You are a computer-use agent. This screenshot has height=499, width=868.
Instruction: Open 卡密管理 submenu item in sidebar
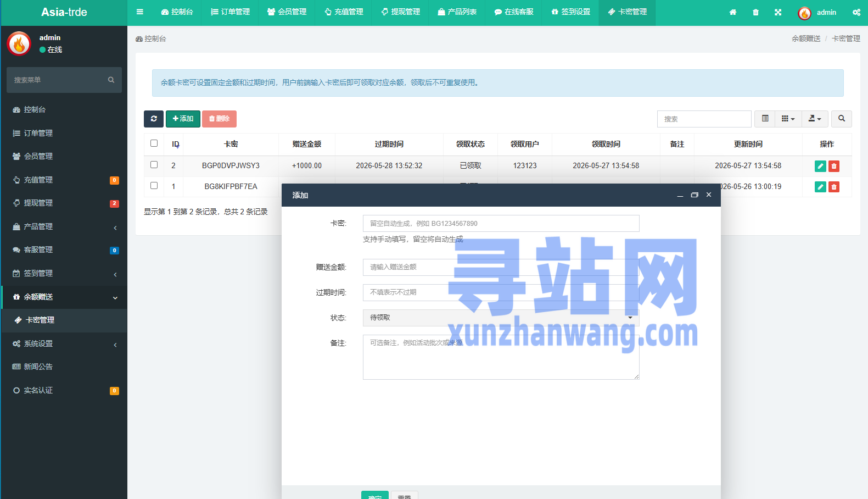pyautogui.click(x=64, y=320)
